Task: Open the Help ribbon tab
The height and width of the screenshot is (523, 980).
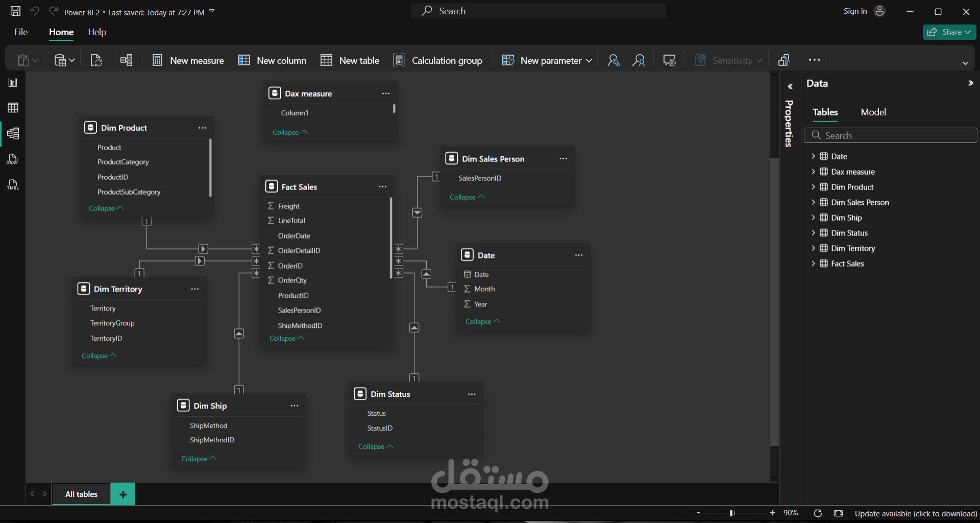Action: pos(97,32)
